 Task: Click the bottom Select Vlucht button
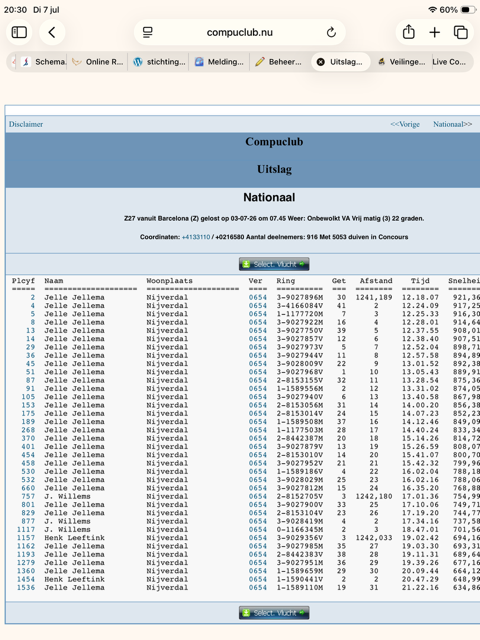coord(274,613)
